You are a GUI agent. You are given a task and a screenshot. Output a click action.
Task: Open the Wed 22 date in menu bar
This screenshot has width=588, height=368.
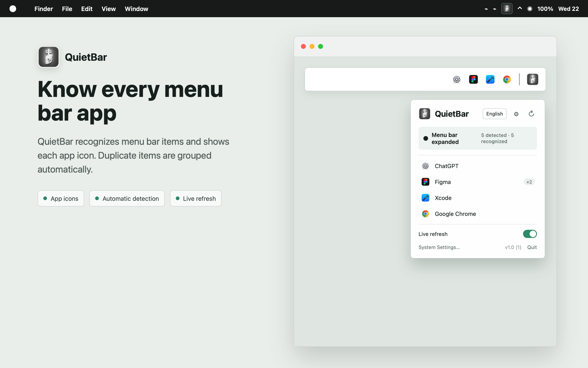(x=568, y=9)
